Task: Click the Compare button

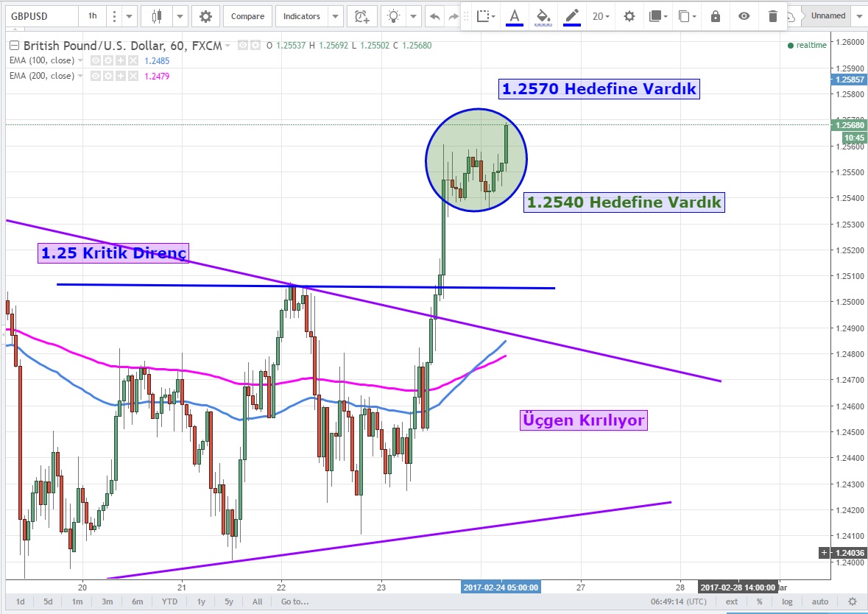Action: tap(247, 15)
